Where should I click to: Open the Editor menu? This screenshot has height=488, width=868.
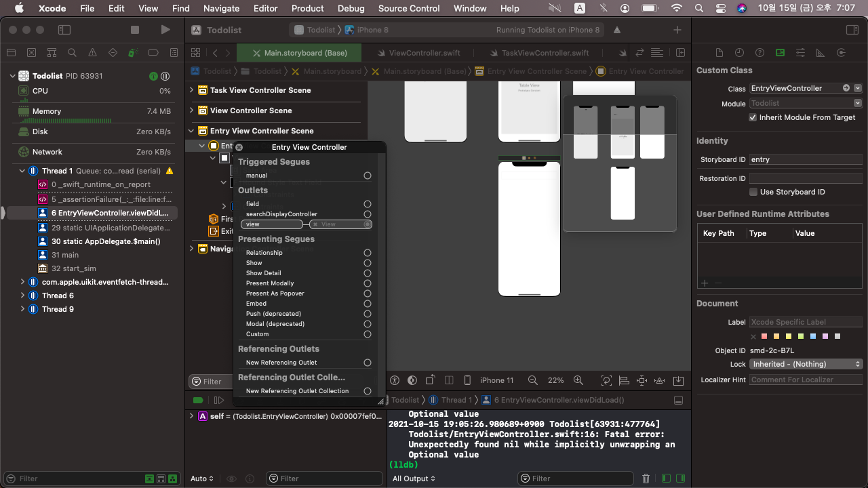265,8
